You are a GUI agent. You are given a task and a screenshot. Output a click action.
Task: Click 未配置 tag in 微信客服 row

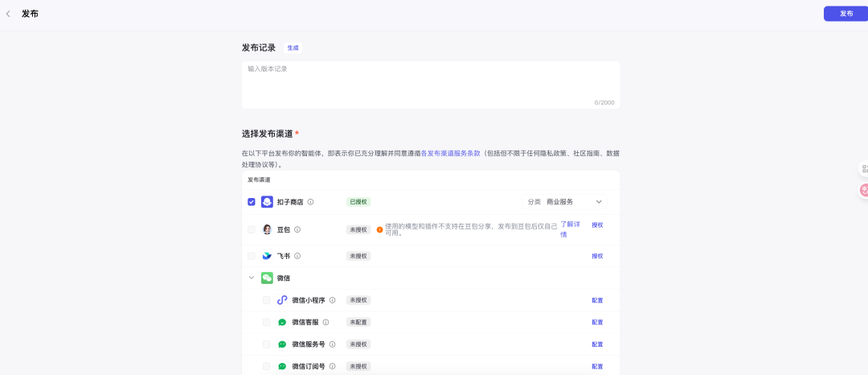tap(358, 322)
